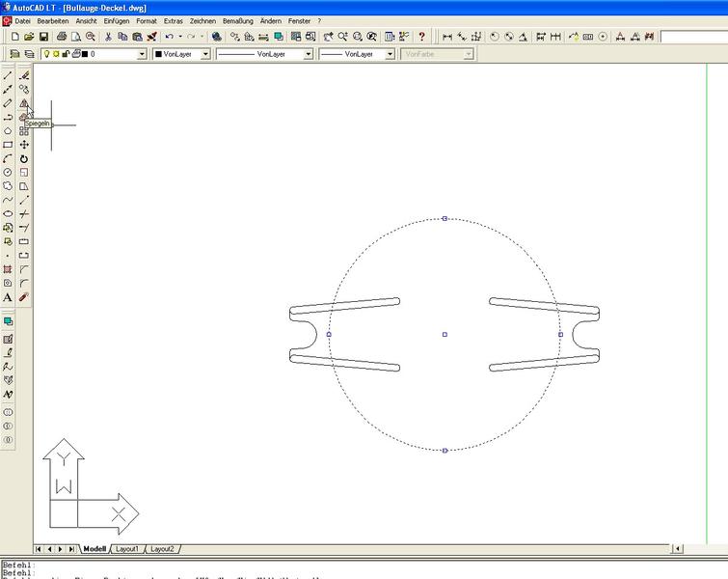Open the layer 0 dropdown
Image resolution: width=728 pixels, height=579 pixels.
(x=142, y=54)
